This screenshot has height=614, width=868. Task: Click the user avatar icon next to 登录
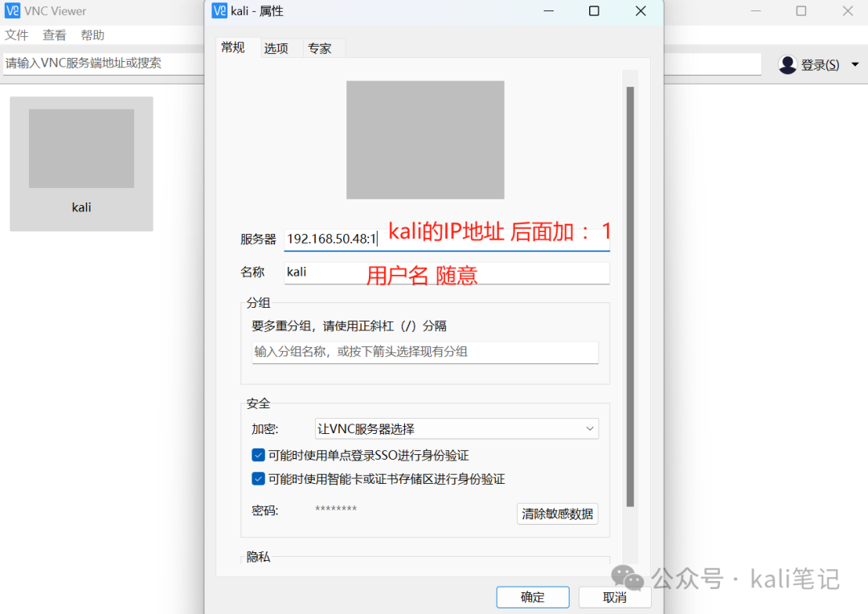point(787,65)
